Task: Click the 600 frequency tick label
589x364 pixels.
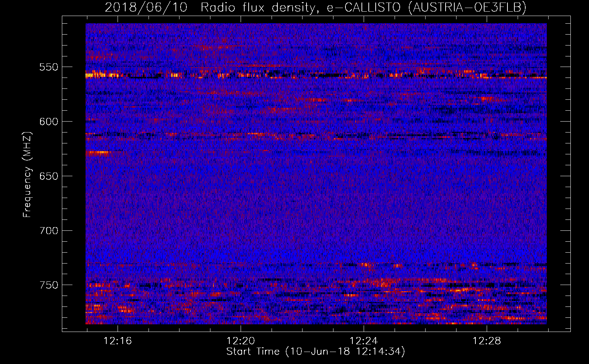Action: (x=49, y=122)
